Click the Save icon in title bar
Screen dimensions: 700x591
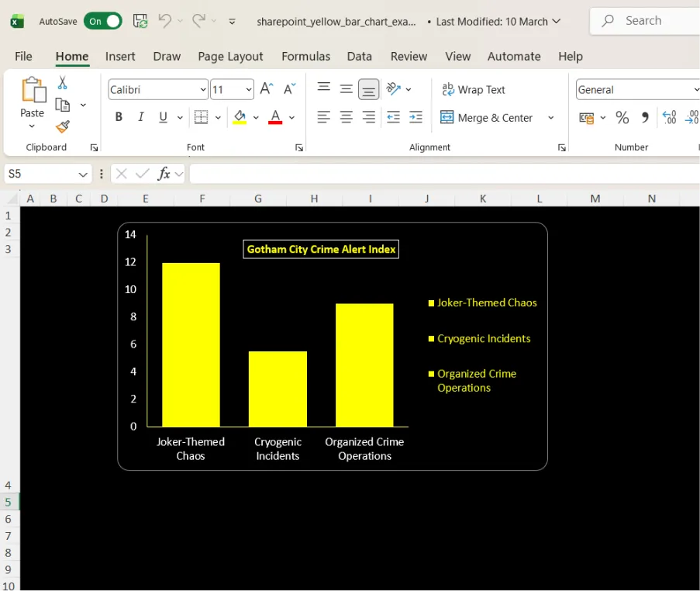tap(140, 21)
